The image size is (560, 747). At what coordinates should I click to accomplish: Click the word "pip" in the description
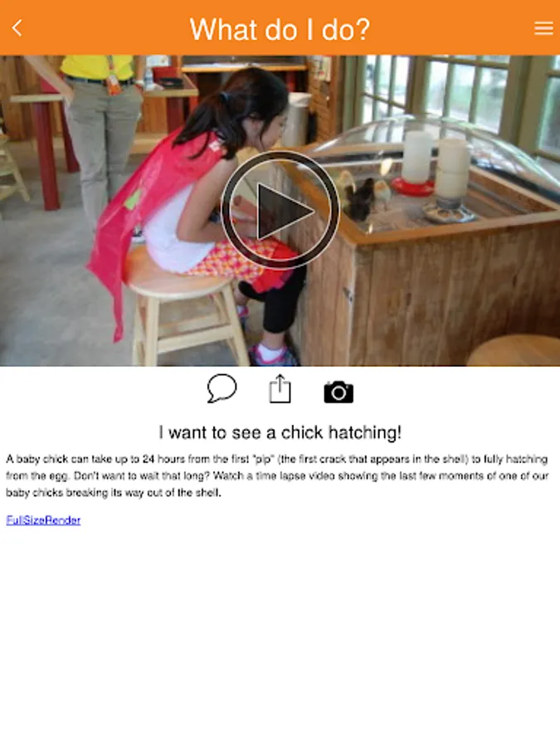tap(262, 459)
